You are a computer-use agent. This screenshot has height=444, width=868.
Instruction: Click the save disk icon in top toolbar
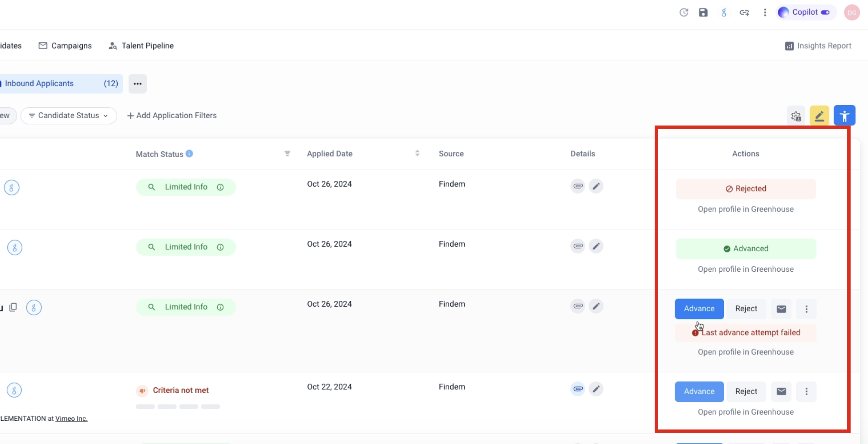(x=703, y=12)
